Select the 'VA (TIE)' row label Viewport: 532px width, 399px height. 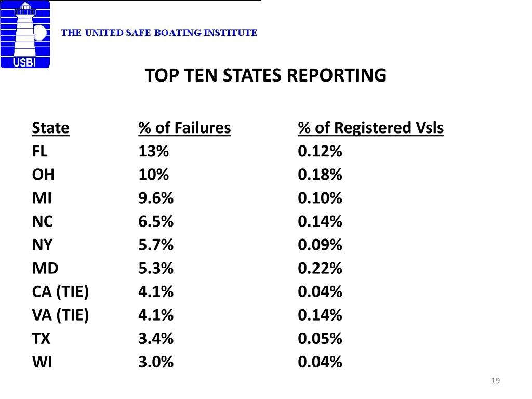(x=60, y=315)
